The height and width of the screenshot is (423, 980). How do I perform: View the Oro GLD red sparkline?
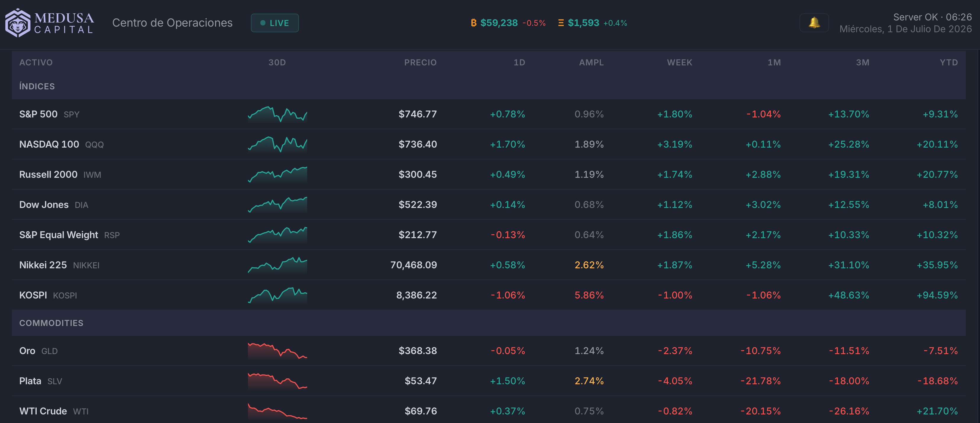pos(277,351)
